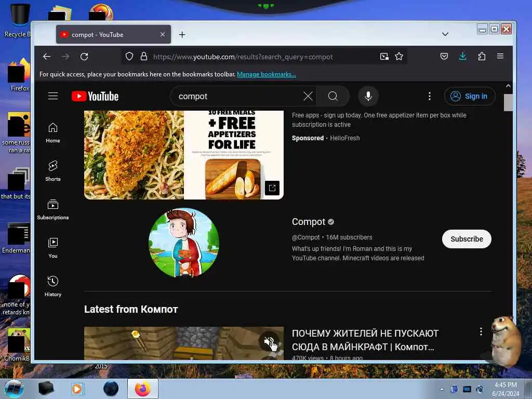Open the HelloFresh sponsor link
532x399 pixels.
[345, 138]
